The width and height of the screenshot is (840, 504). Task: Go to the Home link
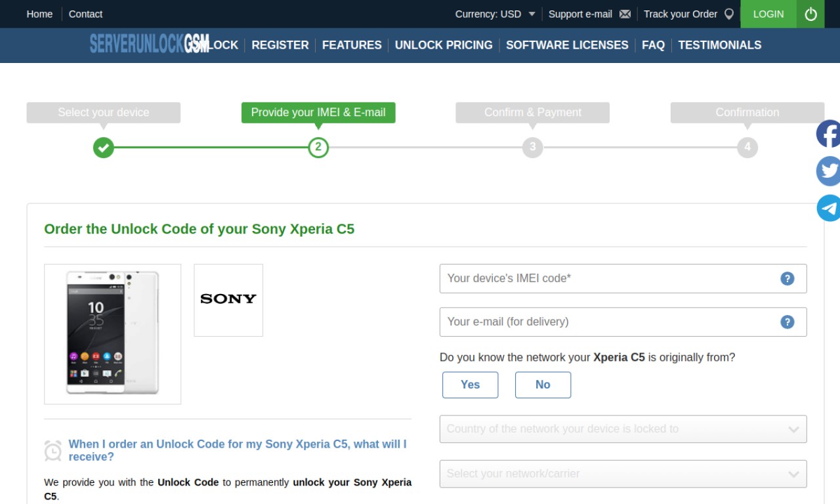tap(39, 14)
